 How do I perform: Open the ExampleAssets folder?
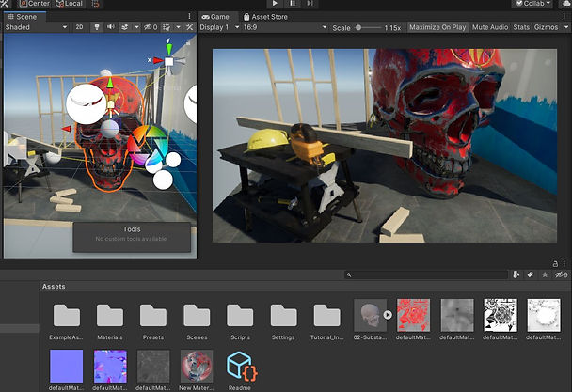point(67,321)
